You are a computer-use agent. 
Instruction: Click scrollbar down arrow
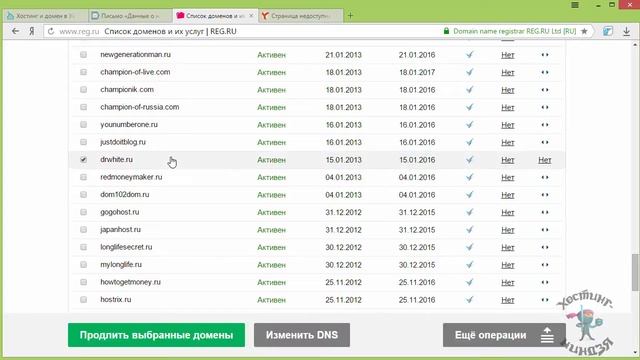pyautogui.click(x=636, y=352)
